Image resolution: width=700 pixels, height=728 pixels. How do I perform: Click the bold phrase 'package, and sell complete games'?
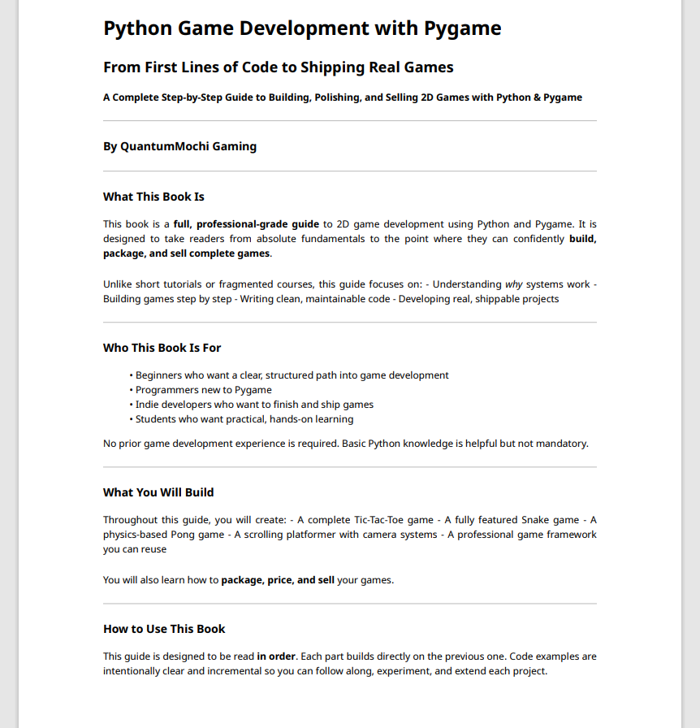186,253
